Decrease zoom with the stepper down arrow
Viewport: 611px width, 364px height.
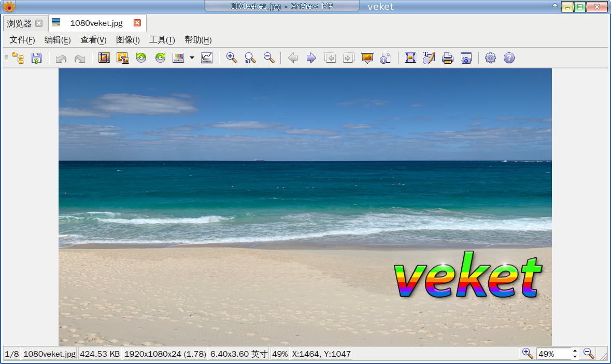click(575, 357)
